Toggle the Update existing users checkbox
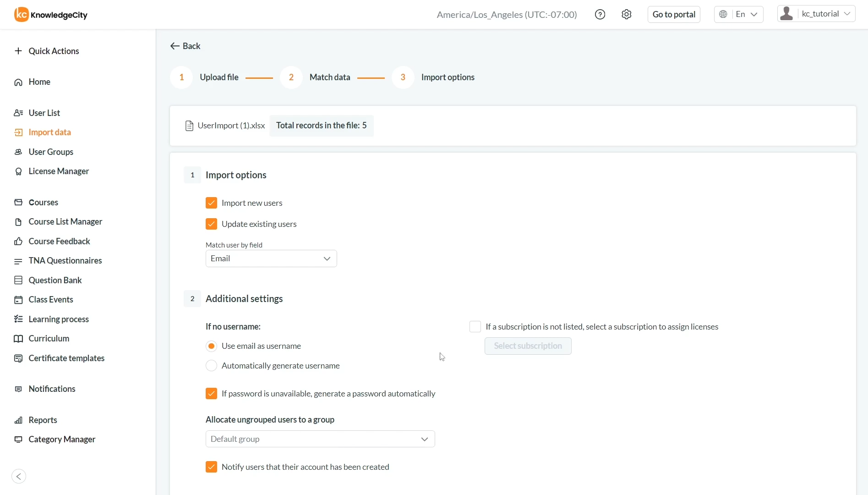This screenshot has width=868, height=495. pyautogui.click(x=211, y=224)
